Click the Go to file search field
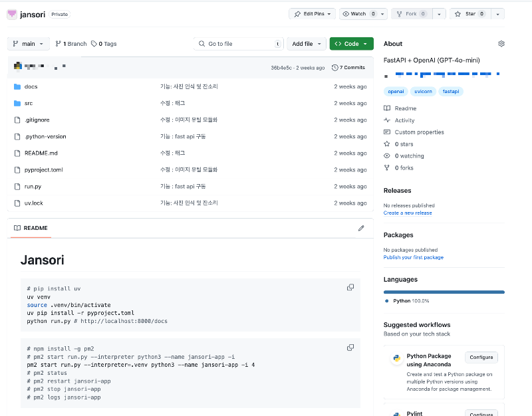 click(x=238, y=44)
